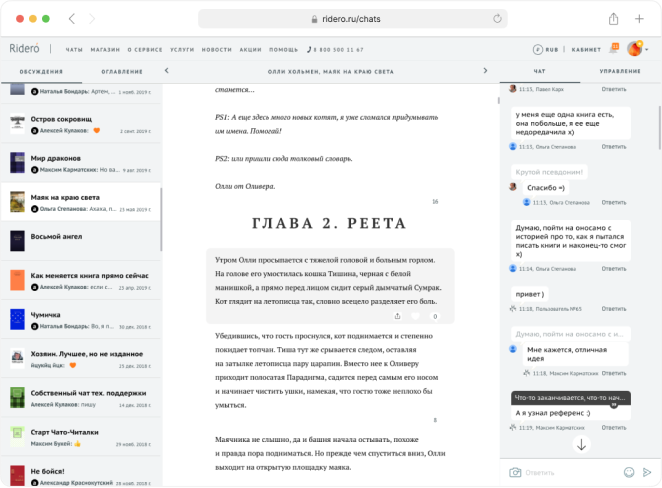Click the like heart under the highlighted paragraph
662x488 pixels.
click(415, 316)
